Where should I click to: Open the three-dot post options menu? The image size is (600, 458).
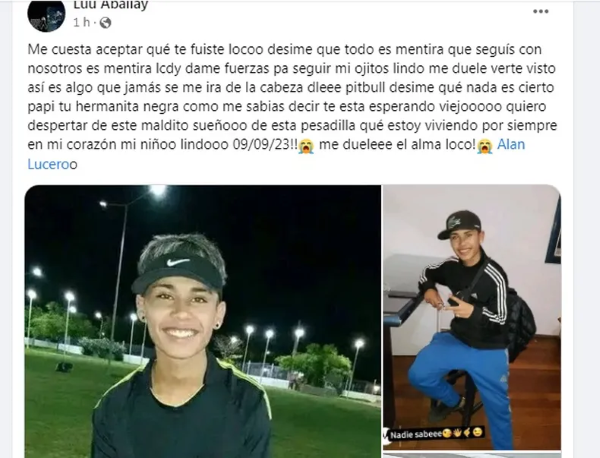[x=541, y=11]
